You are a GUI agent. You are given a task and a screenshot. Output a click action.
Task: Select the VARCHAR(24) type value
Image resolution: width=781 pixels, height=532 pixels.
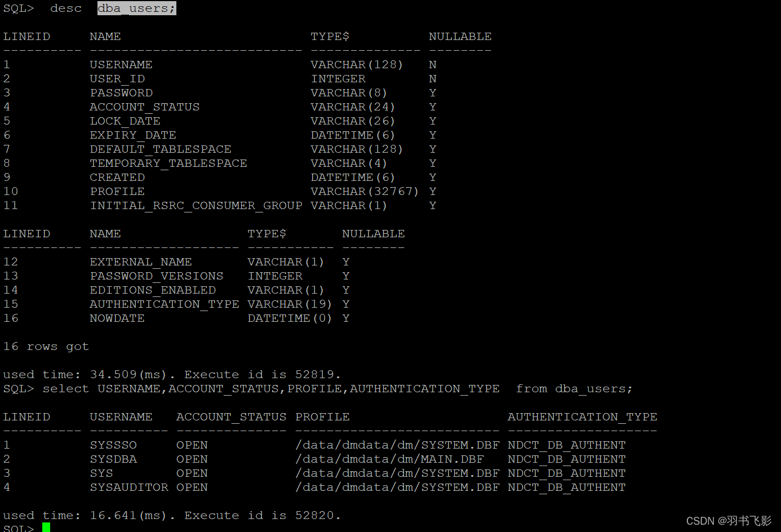point(353,107)
